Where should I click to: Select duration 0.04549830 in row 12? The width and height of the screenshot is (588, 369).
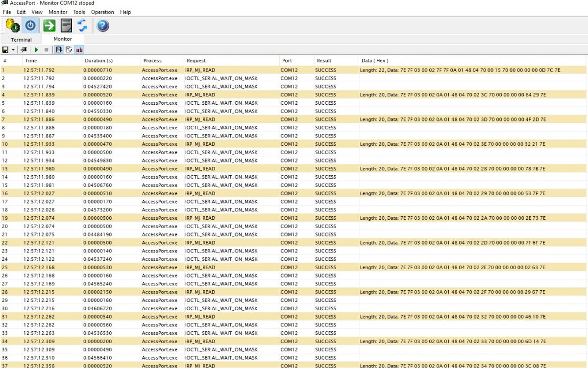pyautogui.click(x=98, y=161)
